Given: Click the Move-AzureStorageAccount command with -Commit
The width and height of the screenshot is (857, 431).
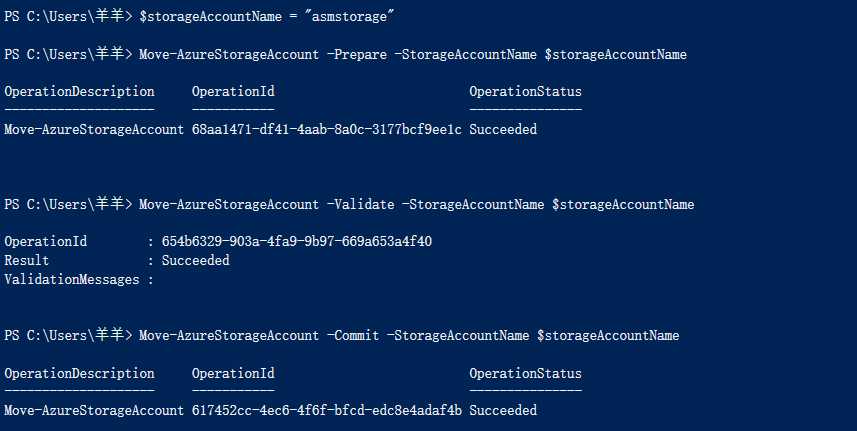Looking at the screenshot, I should [x=228, y=335].
